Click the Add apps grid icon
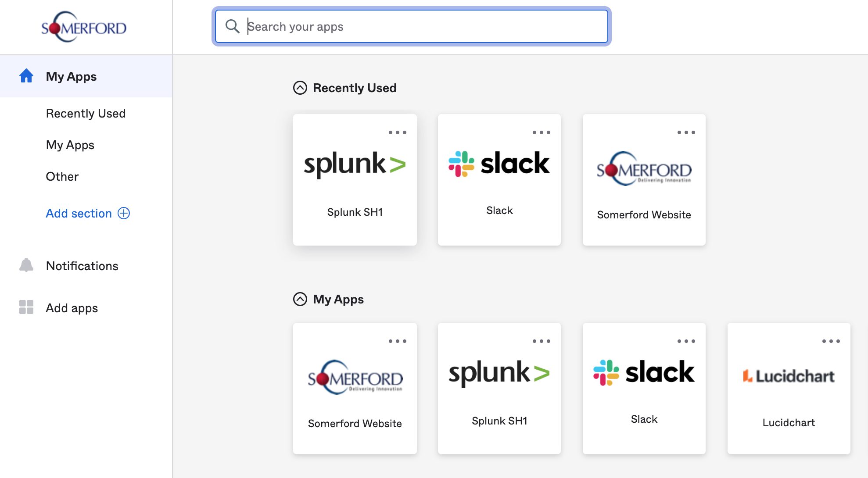 click(x=26, y=307)
